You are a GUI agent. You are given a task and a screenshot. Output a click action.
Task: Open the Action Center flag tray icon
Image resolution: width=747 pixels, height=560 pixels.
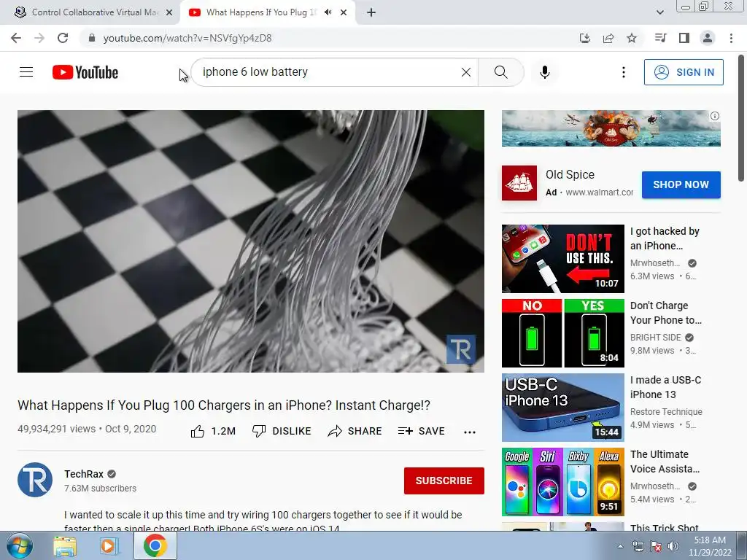click(x=656, y=546)
